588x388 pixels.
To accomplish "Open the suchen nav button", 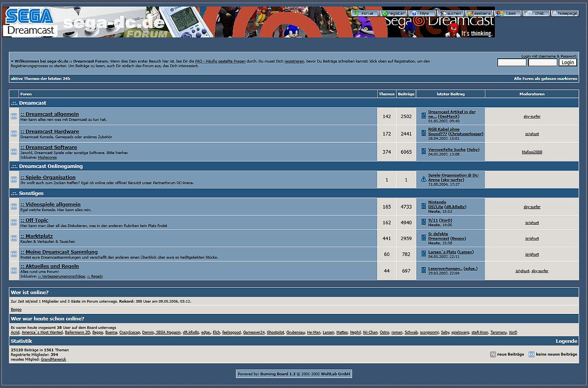I will click(x=450, y=13).
